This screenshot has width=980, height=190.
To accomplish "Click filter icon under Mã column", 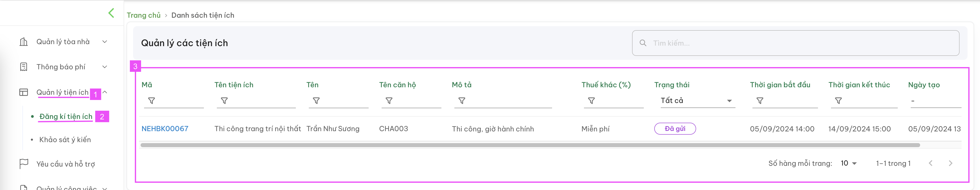I will (x=152, y=101).
